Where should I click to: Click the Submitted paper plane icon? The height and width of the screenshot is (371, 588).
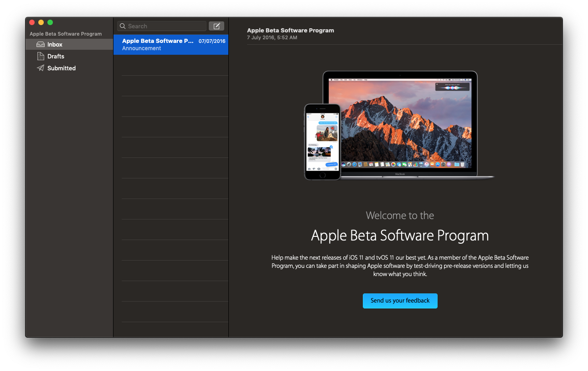pos(41,68)
